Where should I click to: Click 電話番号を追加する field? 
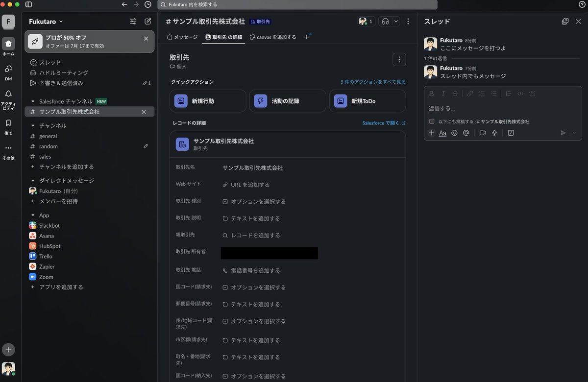tap(251, 270)
